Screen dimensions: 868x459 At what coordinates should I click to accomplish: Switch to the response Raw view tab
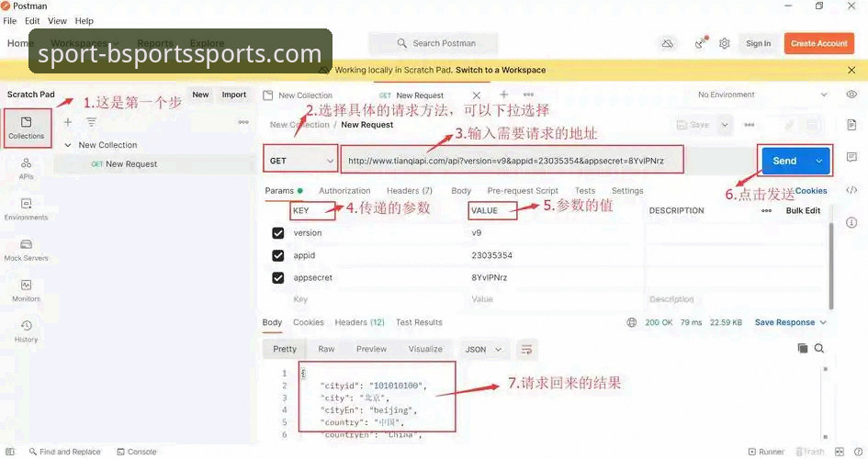click(x=326, y=349)
